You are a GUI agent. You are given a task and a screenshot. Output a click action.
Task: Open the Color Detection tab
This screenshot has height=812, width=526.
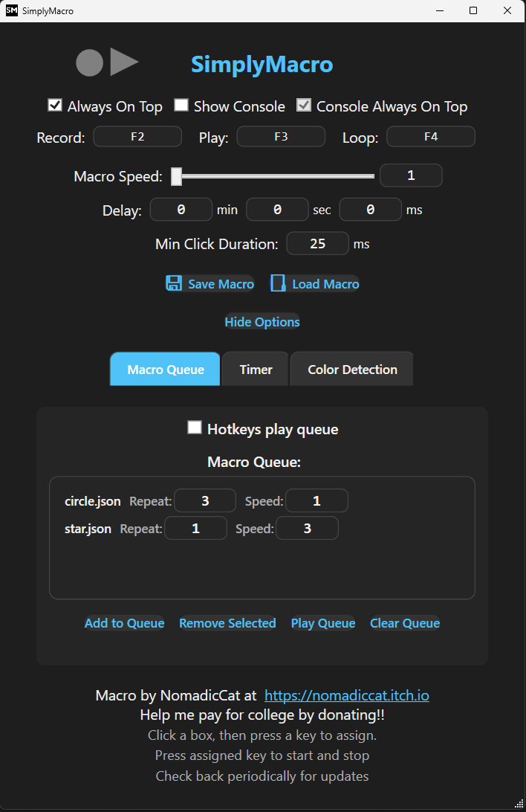coord(352,370)
